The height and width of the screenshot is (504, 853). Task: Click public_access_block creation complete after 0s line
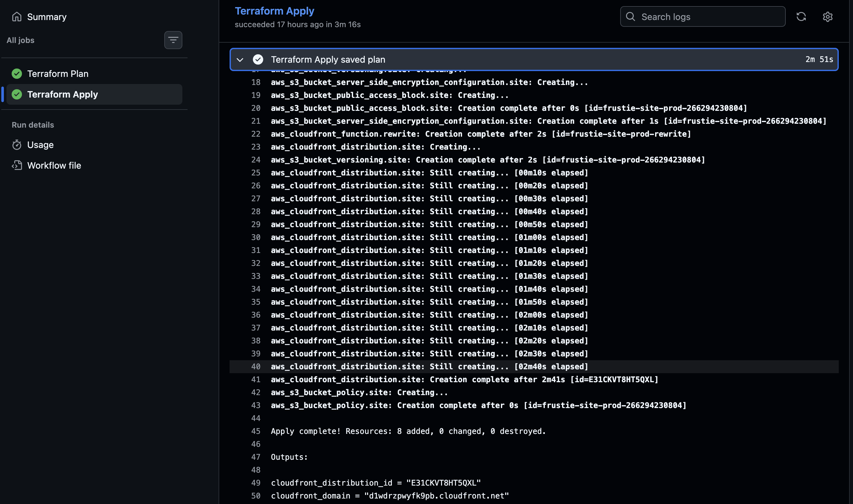[509, 108]
